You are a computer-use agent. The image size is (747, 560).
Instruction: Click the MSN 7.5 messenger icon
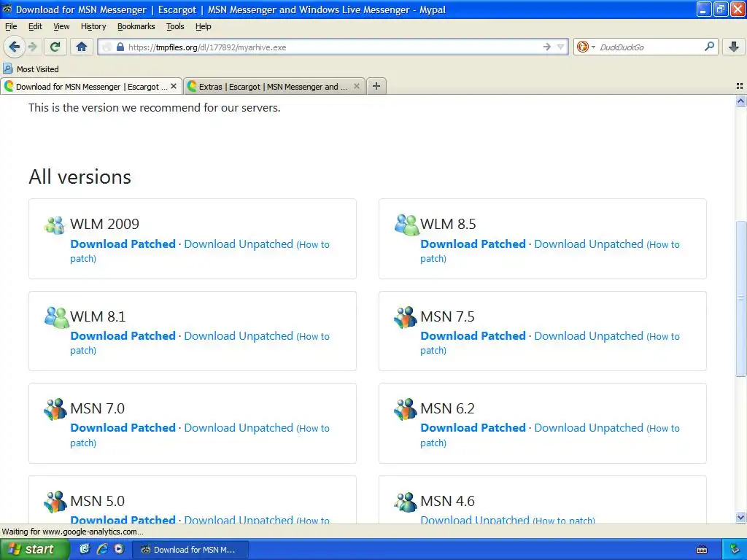pyautogui.click(x=406, y=317)
